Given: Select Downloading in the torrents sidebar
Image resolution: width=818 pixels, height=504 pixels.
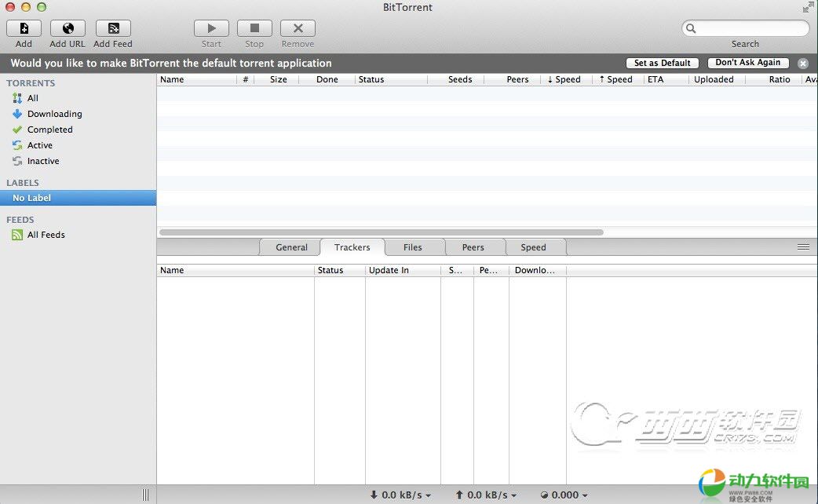Looking at the screenshot, I should (x=54, y=114).
